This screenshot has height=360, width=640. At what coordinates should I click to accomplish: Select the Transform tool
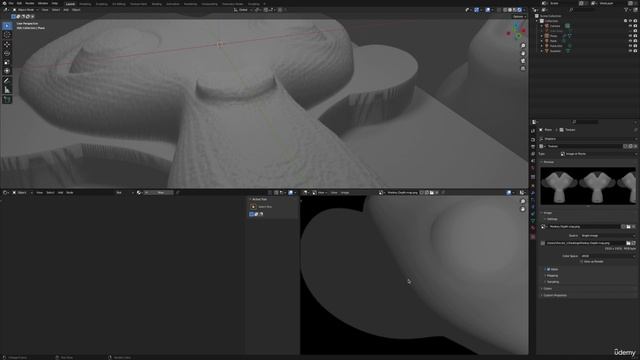pyautogui.click(x=7, y=71)
